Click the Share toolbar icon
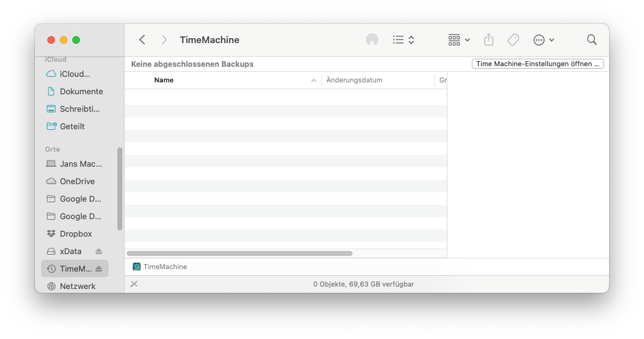Viewport: 644px width, 339px height. pyautogui.click(x=489, y=40)
